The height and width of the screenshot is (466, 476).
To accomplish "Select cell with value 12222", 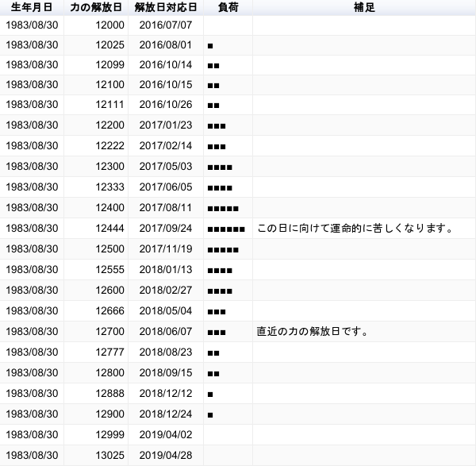I will (x=96, y=145).
